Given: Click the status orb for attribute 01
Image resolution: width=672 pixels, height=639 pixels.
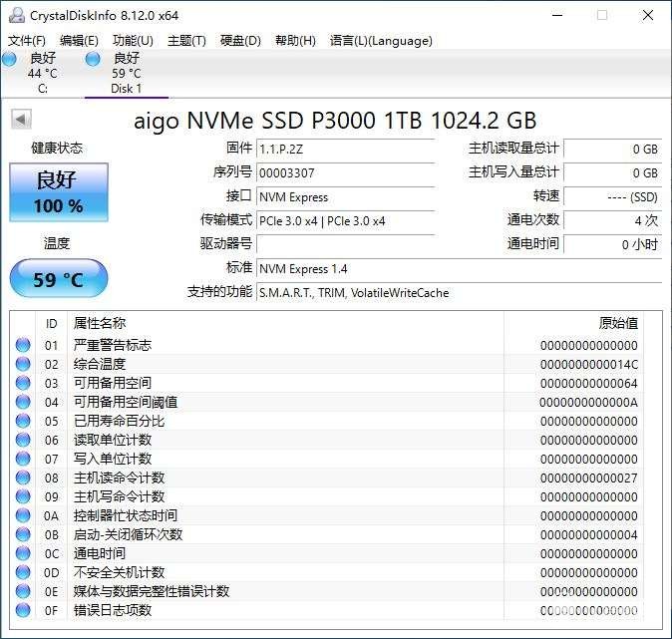Looking at the screenshot, I should pos(23,345).
